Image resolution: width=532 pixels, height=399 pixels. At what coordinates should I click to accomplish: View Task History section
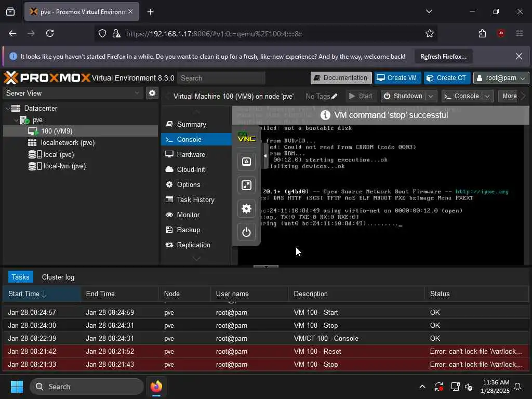[x=196, y=200]
